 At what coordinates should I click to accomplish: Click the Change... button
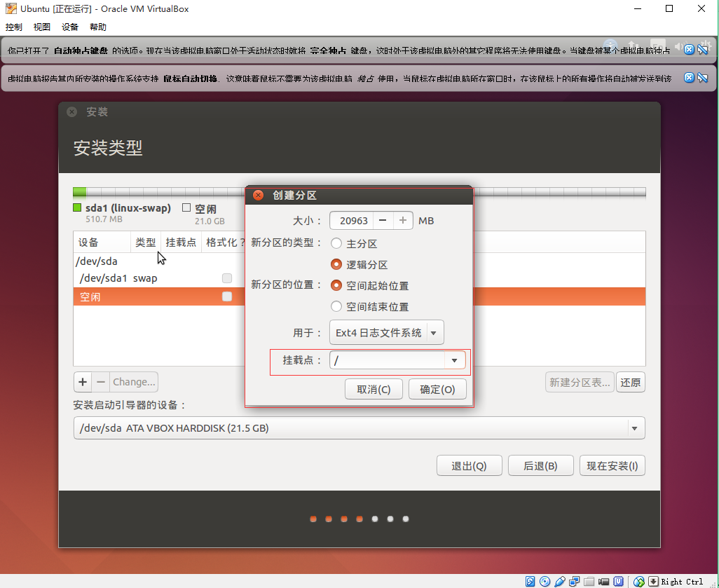click(x=134, y=381)
